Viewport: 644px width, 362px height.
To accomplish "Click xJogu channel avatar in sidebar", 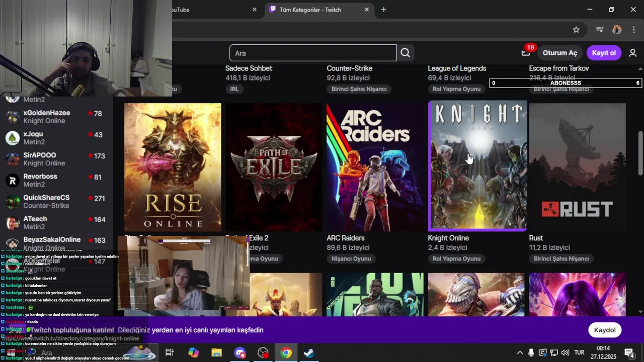I will point(13,138).
